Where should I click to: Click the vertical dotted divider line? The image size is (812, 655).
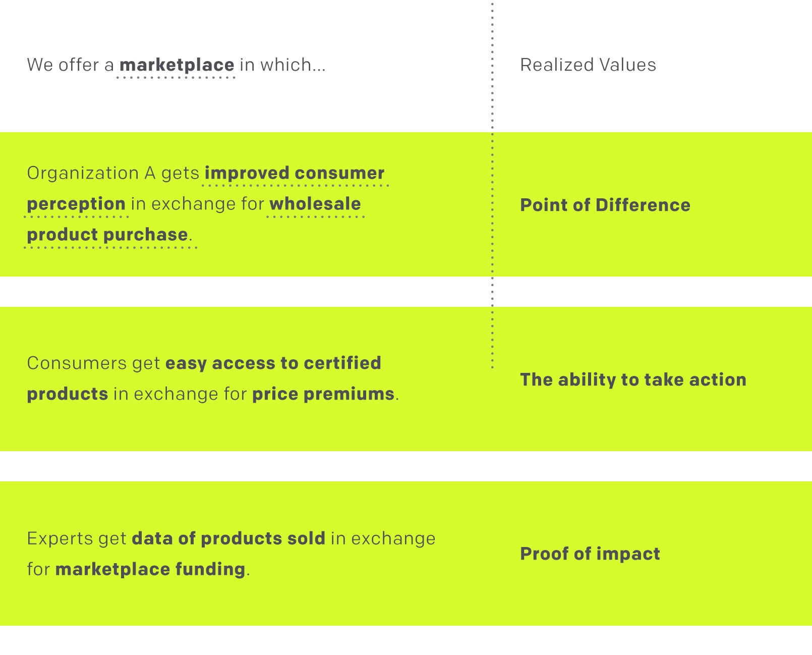[x=492, y=185]
